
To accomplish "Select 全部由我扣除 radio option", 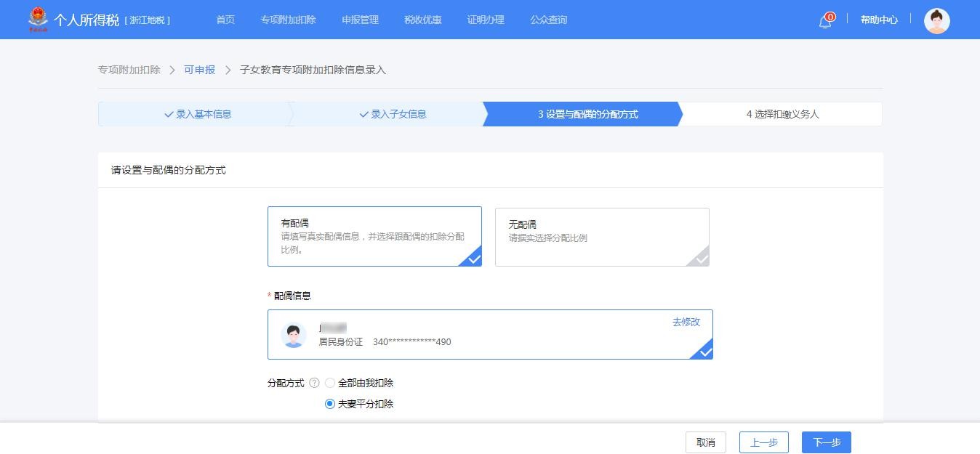I will point(330,383).
